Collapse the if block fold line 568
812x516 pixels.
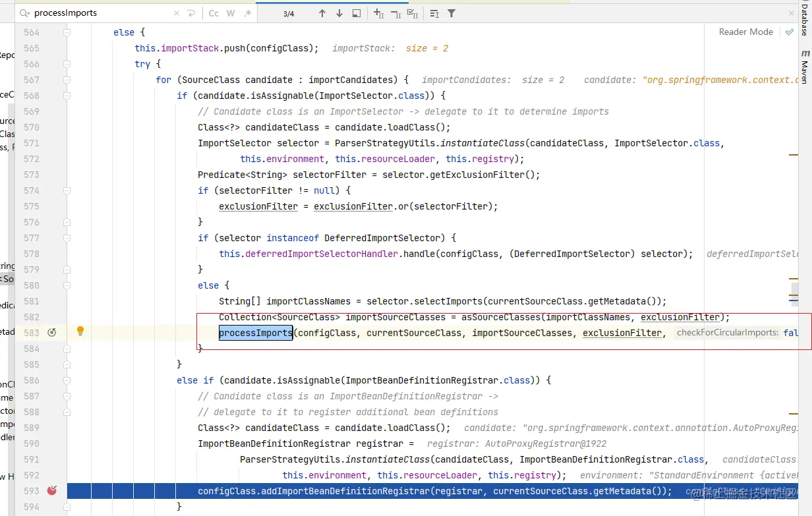(67, 96)
